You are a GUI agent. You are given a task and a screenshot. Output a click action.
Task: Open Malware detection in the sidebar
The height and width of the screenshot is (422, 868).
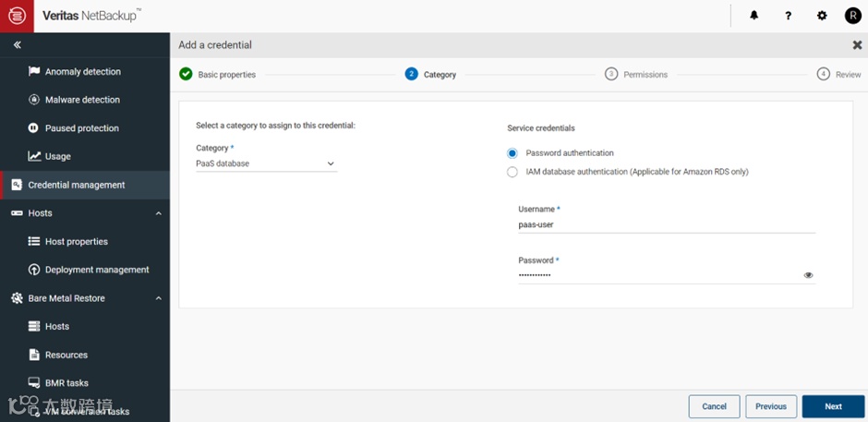click(x=82, y=100)
